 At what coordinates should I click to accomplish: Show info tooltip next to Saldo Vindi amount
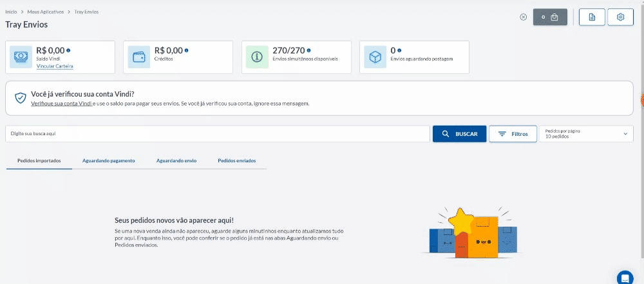click(x=68, y=50)
